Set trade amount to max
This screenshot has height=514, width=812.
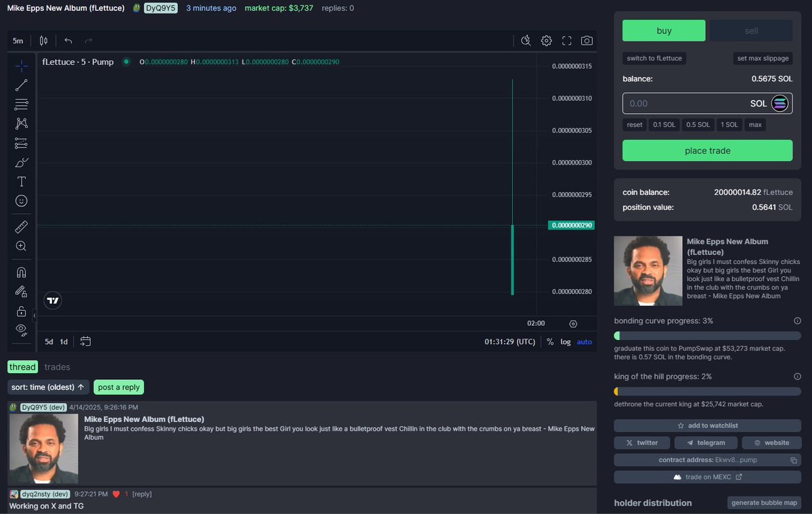[x=755, y=125]
